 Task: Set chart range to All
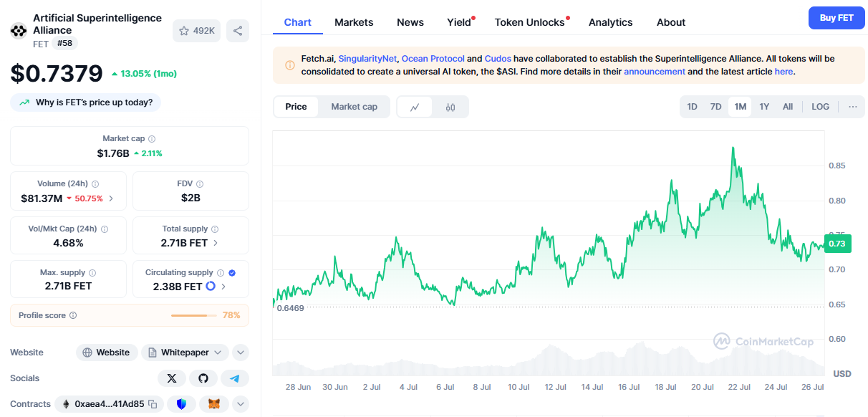pyautogui.click(x=788, y=107)
